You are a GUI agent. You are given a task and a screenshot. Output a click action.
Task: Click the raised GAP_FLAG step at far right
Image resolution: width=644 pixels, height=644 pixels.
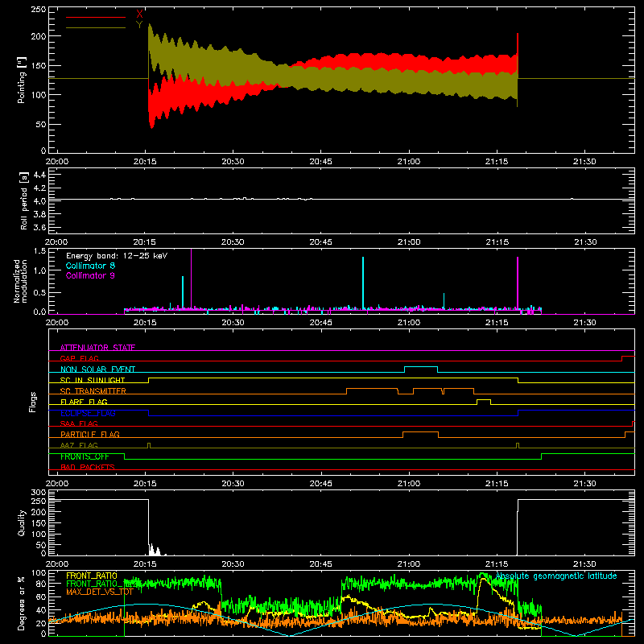(x=629, y=357)
